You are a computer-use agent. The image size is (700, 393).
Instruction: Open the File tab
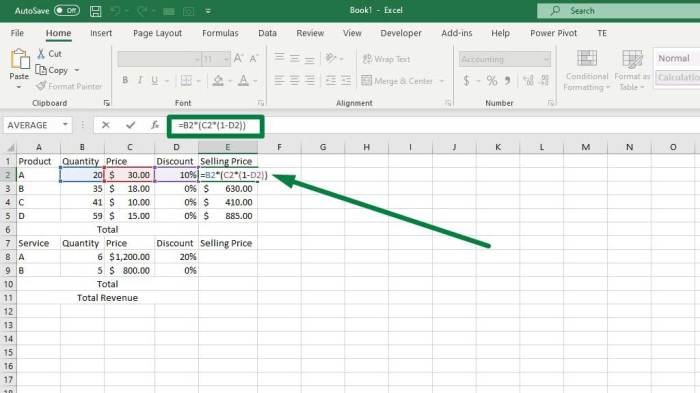(x=17, y=33)
